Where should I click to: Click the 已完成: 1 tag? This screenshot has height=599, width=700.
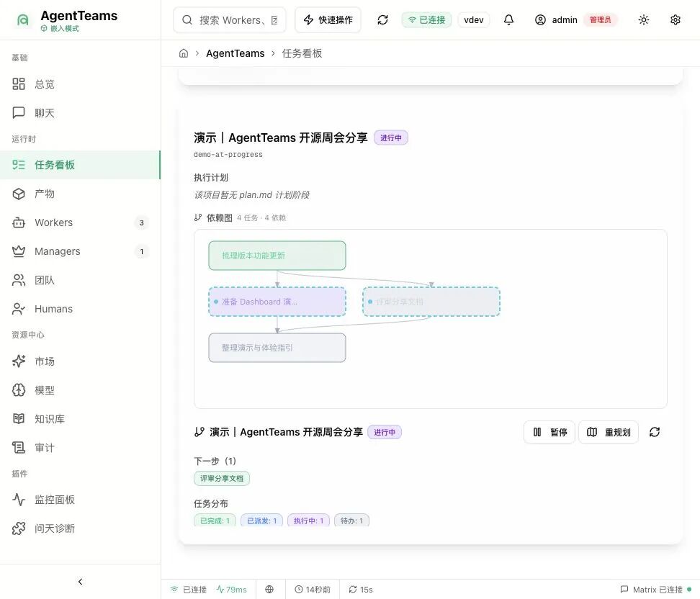point(215,521)
